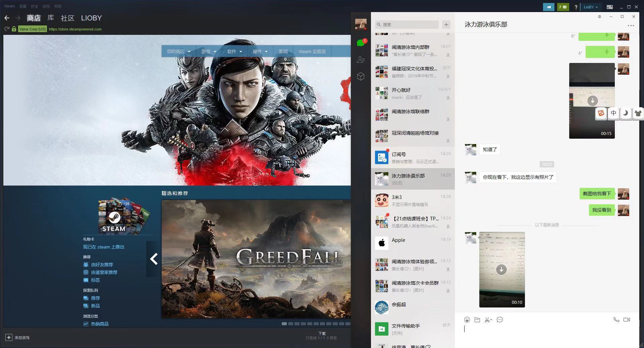Click add game plus icon in Steam
The image size is (644, 348).
click(x=9, y=337)
